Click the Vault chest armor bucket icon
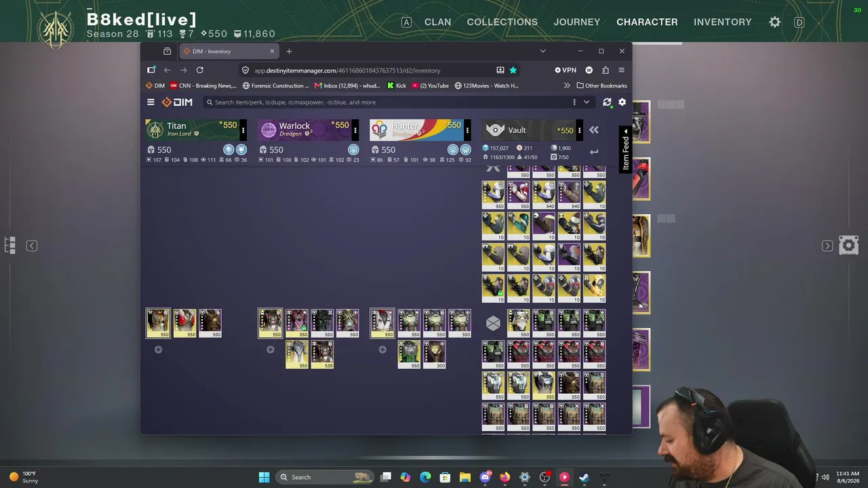 point(493,323)
